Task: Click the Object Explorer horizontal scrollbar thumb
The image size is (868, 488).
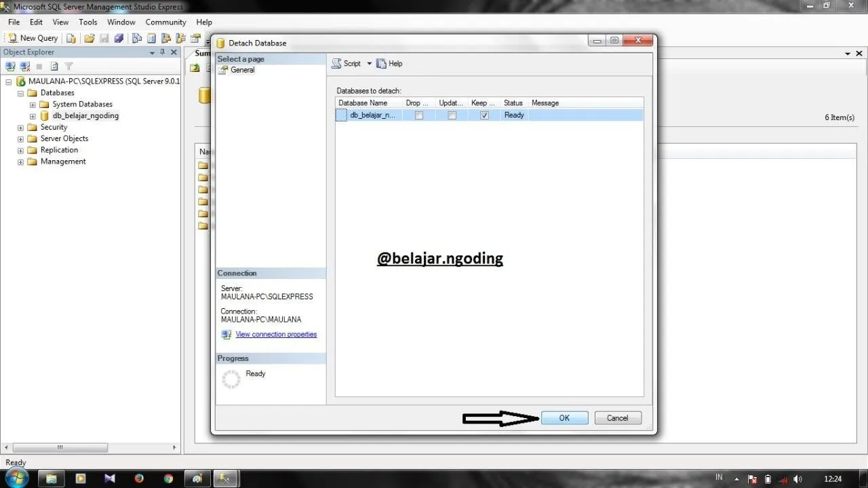Action: tap(60, 448)
